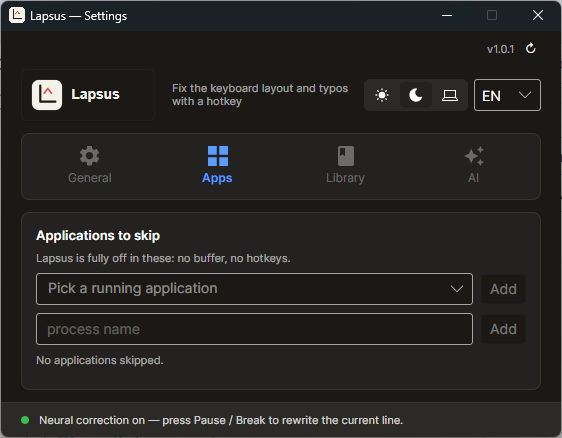Close the Lapsus Settings window
The image size is (562, 438).
(538, 15)
